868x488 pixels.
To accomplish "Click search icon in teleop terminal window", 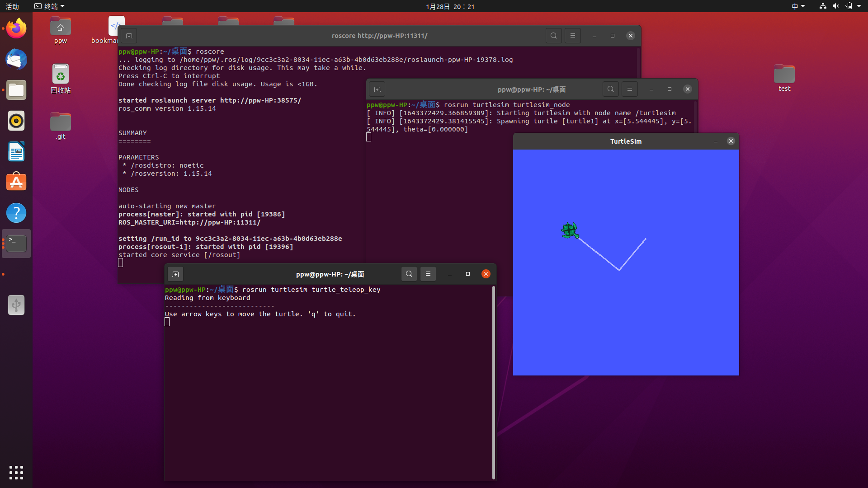I will click(x=409, y=274).
